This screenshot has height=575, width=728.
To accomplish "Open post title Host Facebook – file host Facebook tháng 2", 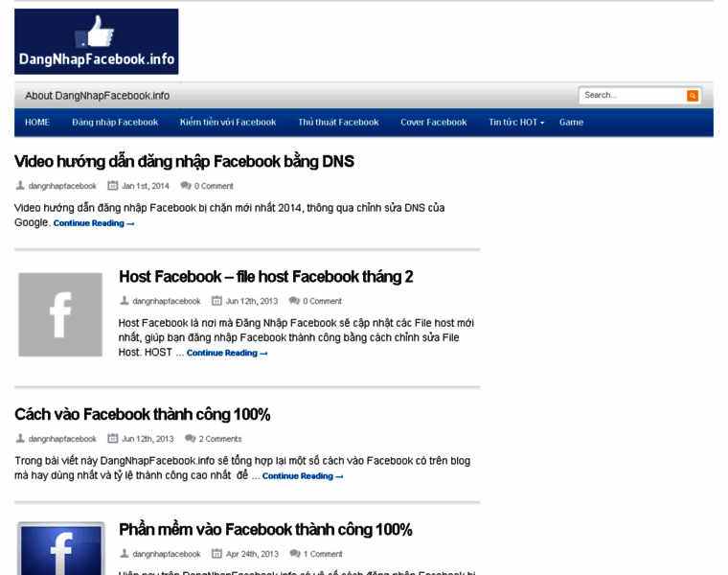I will pos(266,277).
